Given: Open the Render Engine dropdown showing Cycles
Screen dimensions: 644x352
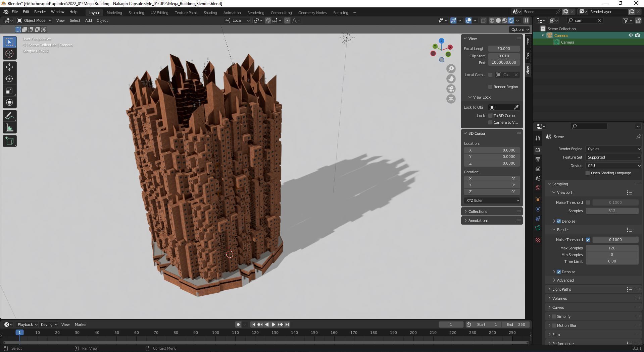Looking at the screenshot, I should pyautogui.click(x=613, y=149).
